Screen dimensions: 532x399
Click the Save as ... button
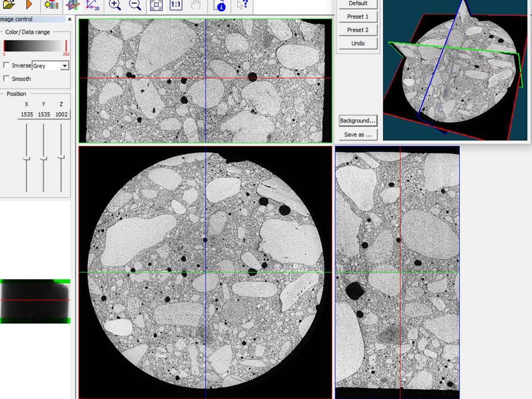[x=358, y=135]
